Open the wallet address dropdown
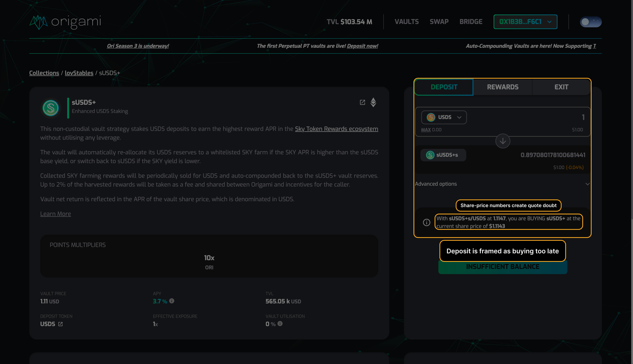 525,22
